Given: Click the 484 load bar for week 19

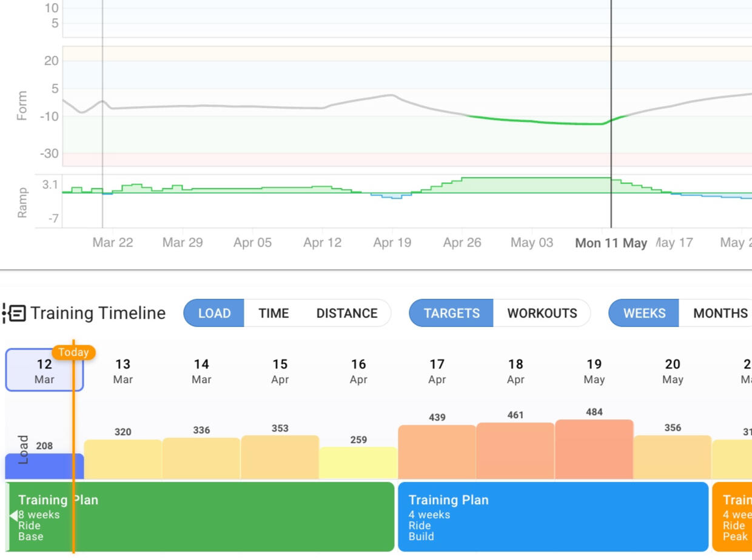Looking at the screenshot, I should [594, 449].
